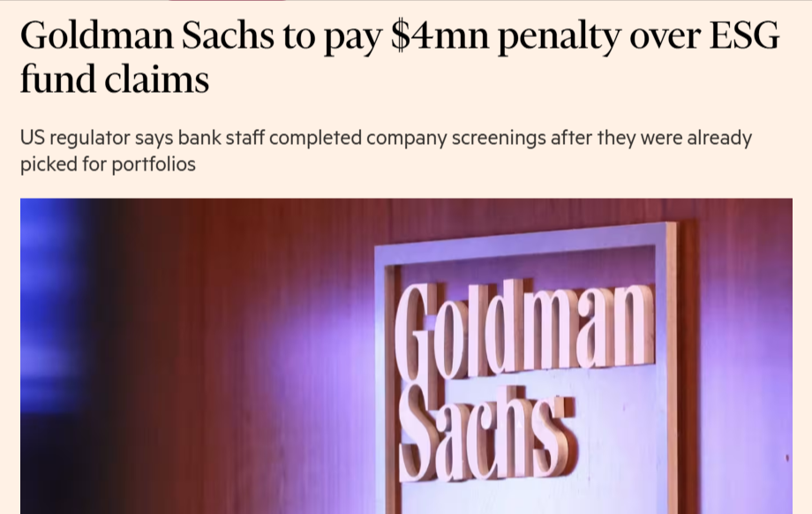Viewport: 812px width, 514px height.
Task: Click the word "Sachs" on the sign
Action: (x=485, y=435)
